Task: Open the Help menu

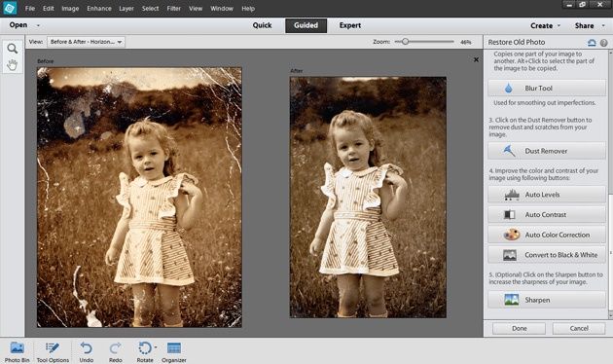Action: coord(248,8)
